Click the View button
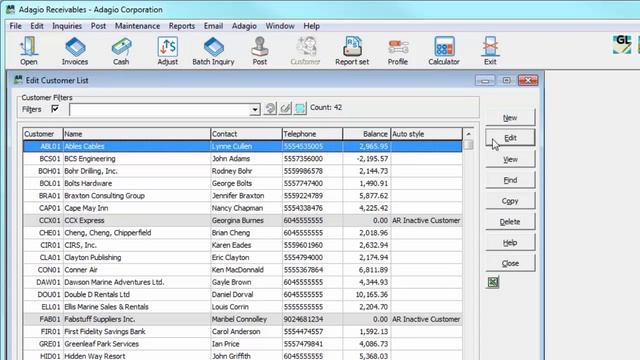This screenshot has height=360, width=640. coord(510,159)
